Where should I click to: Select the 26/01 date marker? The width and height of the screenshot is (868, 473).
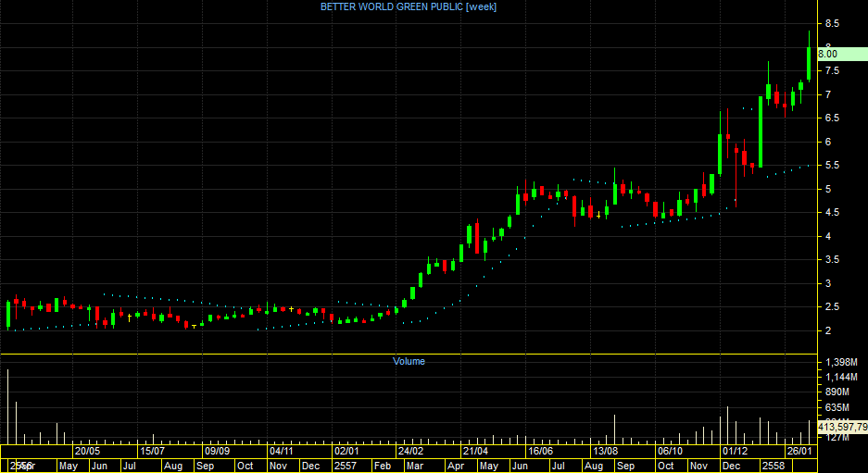(801, 451)
